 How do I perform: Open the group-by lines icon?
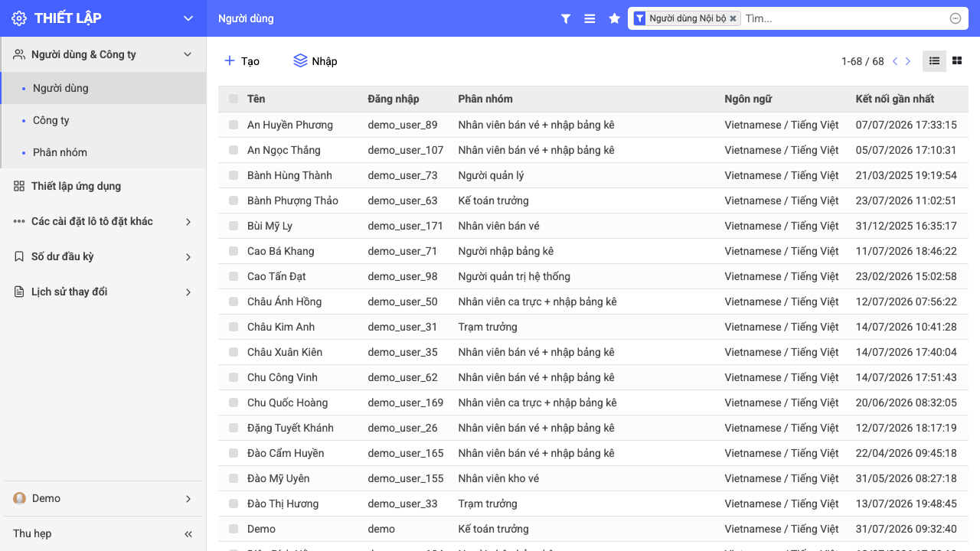point(590,18)
